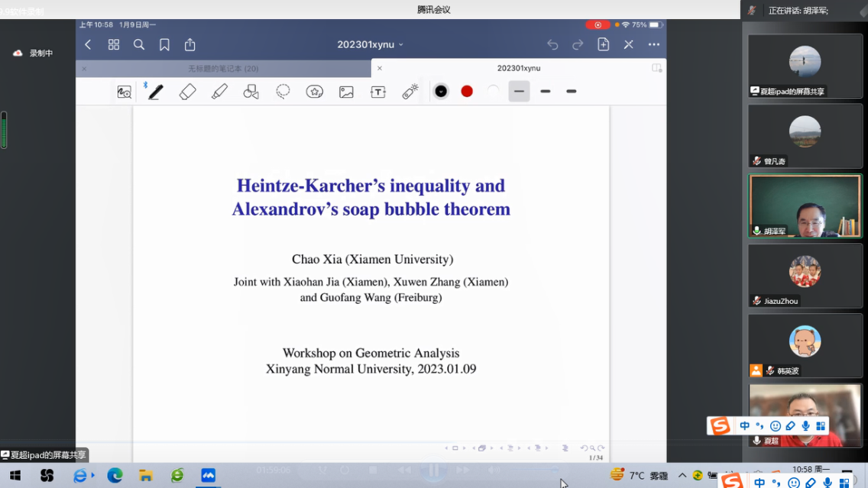Open the three-dot more options menu
This screenshot has width=868, height=488.
[653, 45]
